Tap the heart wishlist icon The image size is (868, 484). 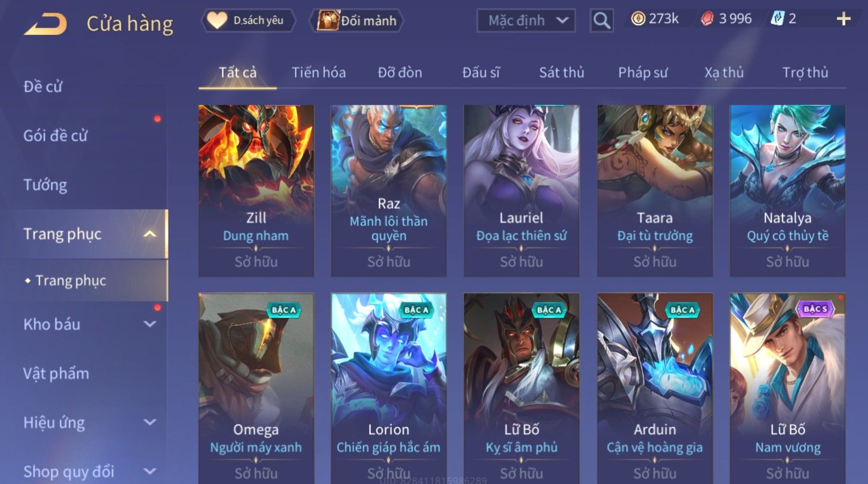point(217,21)
